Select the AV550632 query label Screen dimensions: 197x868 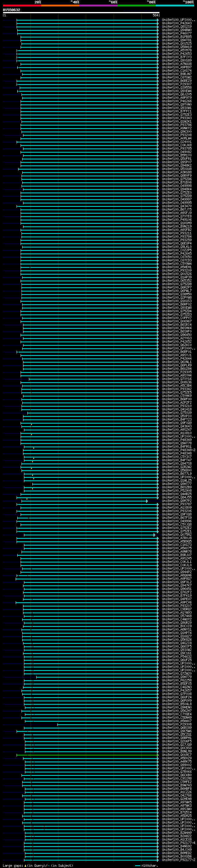[11, 10]
